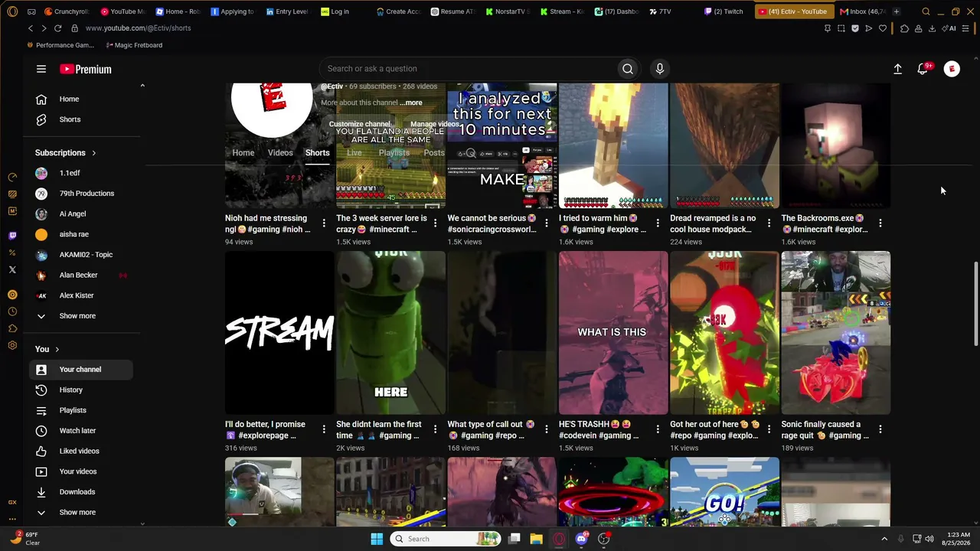
Task: Play the green frog 'HERE' short thumbnail
Action: point(390,333)
